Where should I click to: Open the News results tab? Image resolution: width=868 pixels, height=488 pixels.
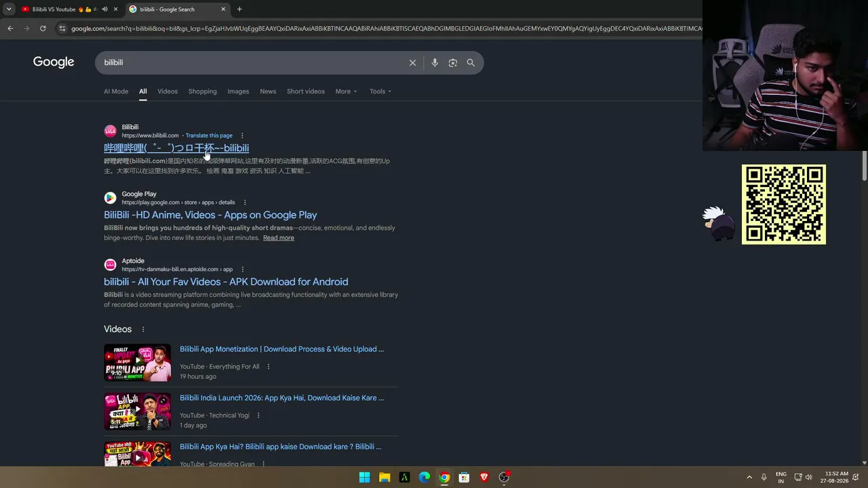(268, 91)
